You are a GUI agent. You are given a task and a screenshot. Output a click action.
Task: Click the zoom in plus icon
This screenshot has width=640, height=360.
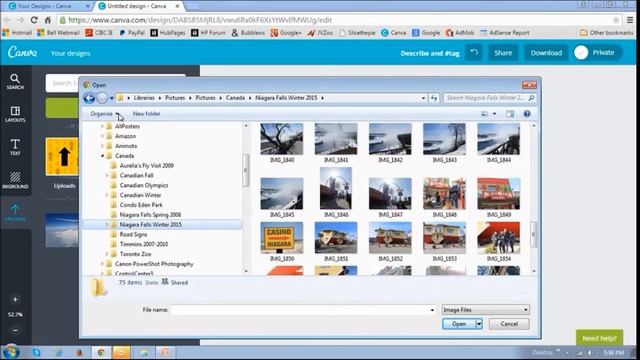point(15,299)
